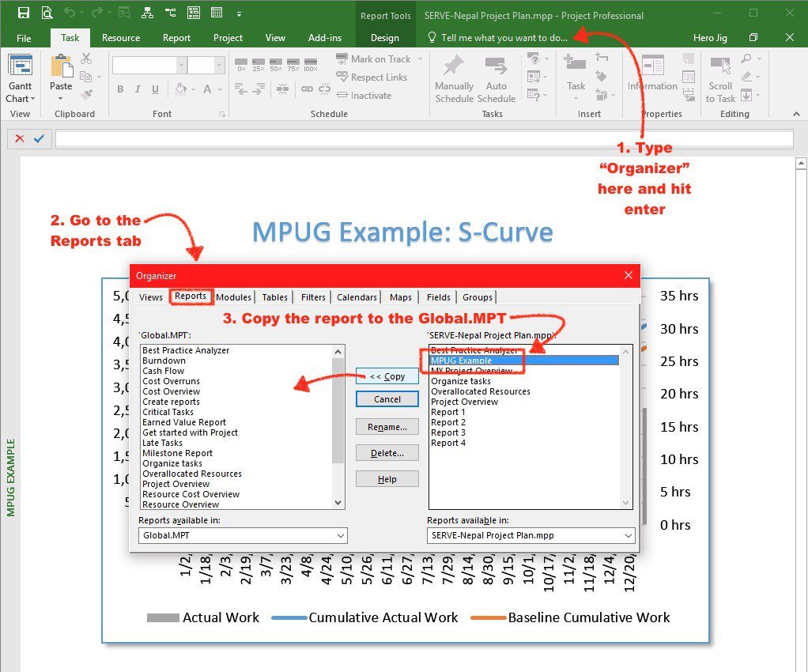
Task: Click down arrow of Global.MPT list scrollbar
Action: [x=338, y=503]
